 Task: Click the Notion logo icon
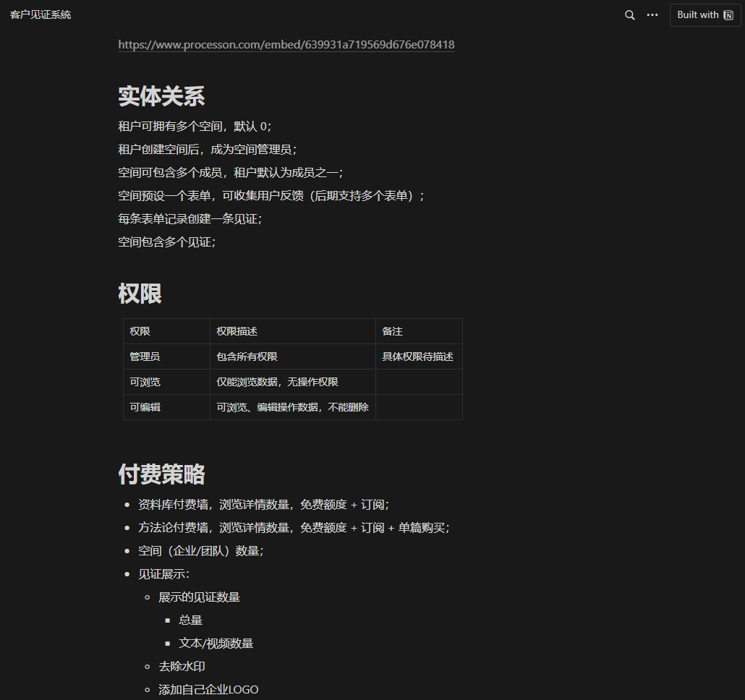728,15
